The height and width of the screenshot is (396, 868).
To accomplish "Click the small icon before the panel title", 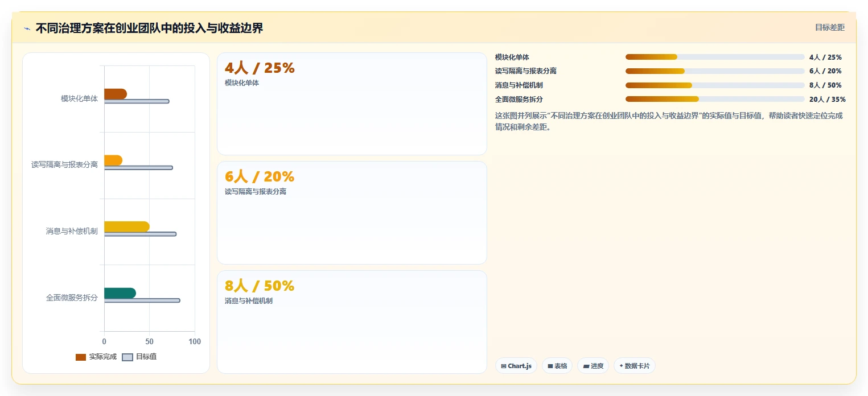I will coord(27,28).
